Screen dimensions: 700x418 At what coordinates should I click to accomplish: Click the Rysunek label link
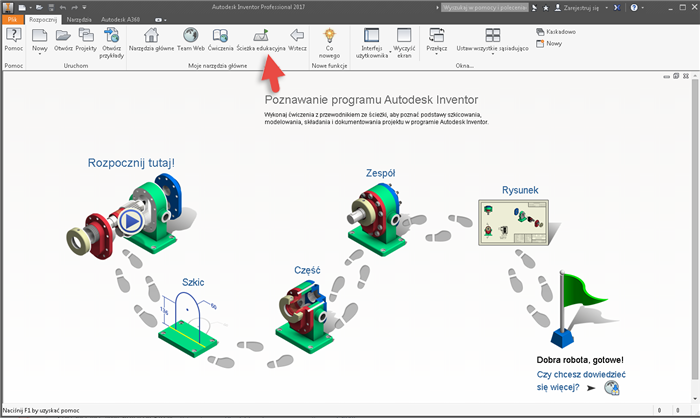click(520, 190)
